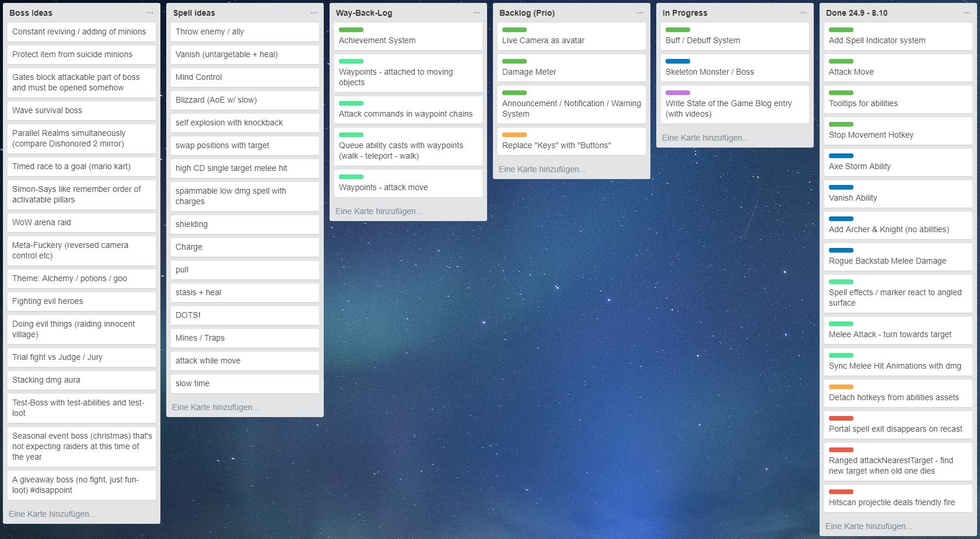The height and width of the screenshot is (539, 980).
Task: Click the purple label on the Blog entry card
Action: click(x=677, y=93)
